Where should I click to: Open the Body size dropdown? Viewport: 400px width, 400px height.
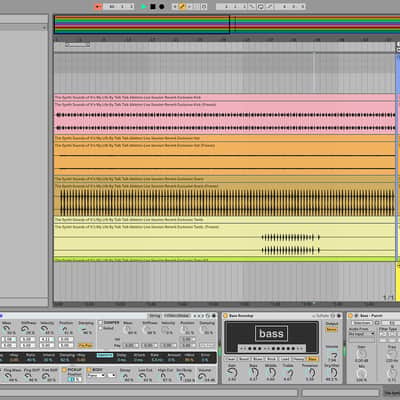(112, 375)
